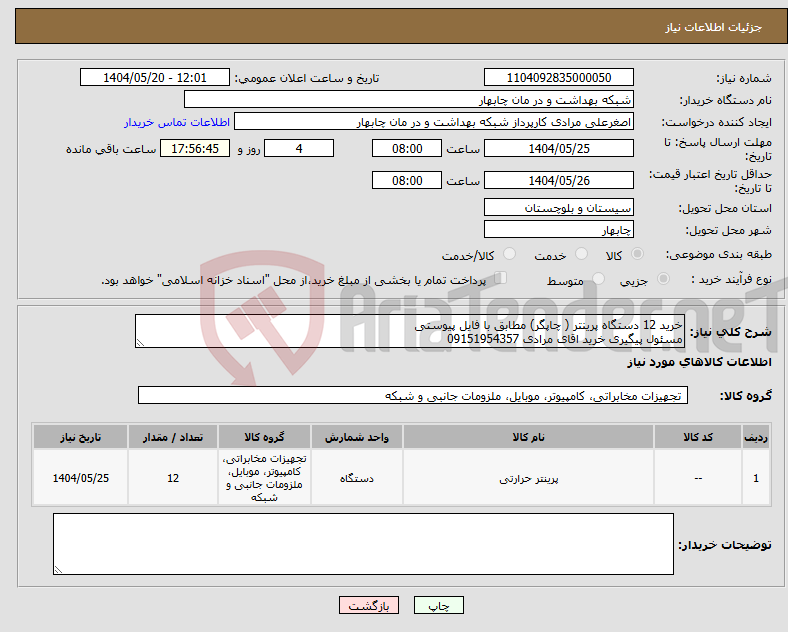
Task: Click the پرینتر حرارتی item name cell
Action: 528,478
